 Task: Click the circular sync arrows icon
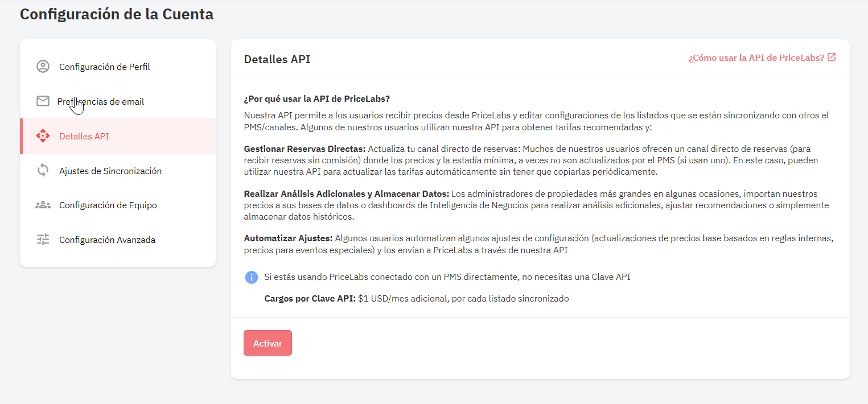(x=43, y=171)
